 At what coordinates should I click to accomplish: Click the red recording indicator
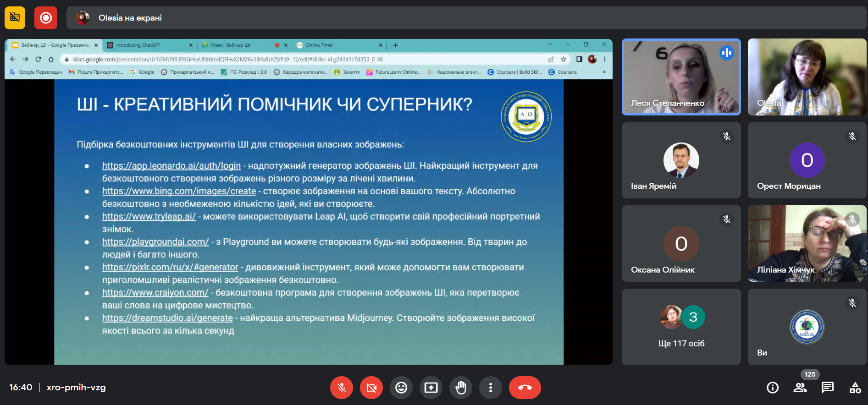point(46,18)
